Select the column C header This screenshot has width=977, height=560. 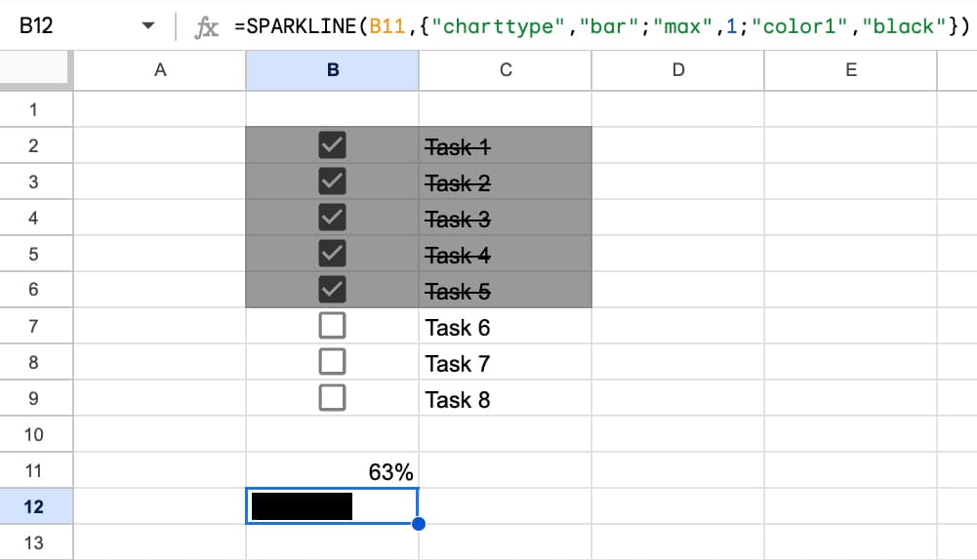505,70
